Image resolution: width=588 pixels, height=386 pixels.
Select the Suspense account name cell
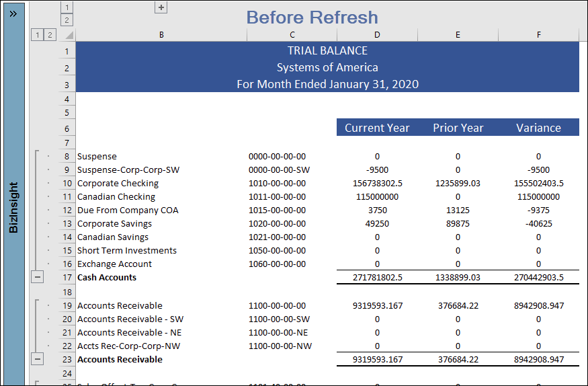(161, 156)
